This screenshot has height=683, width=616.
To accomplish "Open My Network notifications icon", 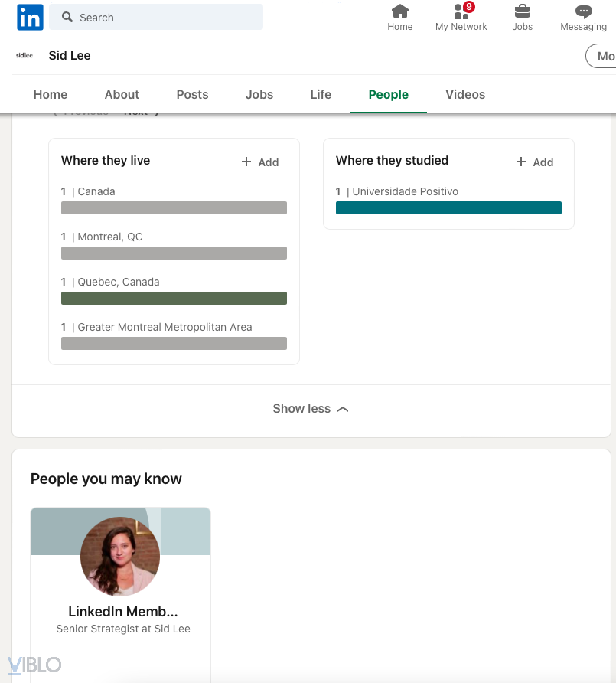I will (461, 11).
